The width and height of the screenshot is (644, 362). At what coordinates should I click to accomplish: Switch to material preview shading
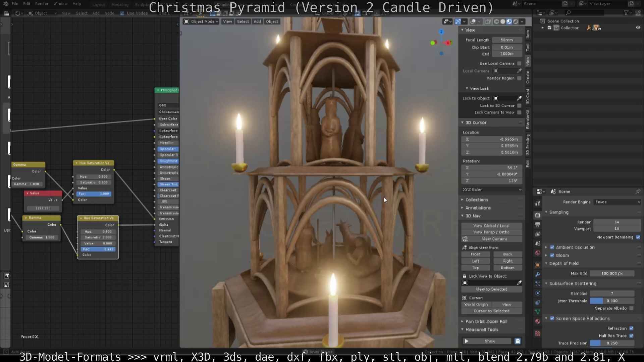point(509,21)
